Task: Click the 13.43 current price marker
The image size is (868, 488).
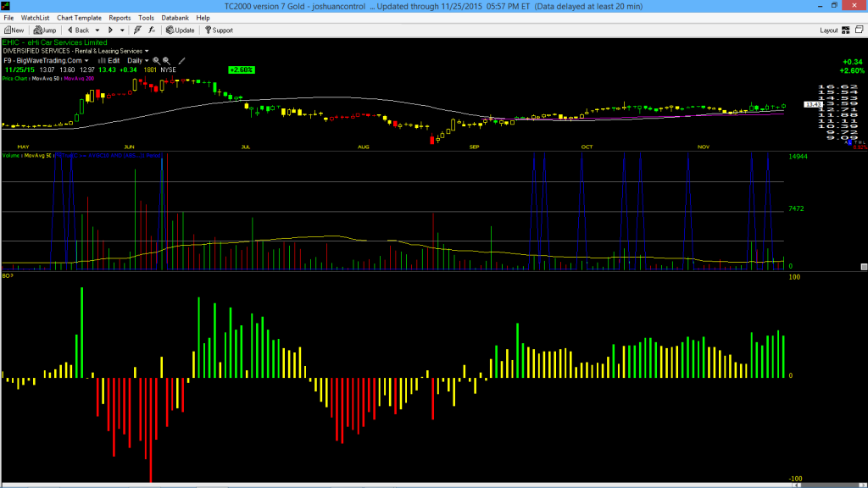Action: (813, 104)
